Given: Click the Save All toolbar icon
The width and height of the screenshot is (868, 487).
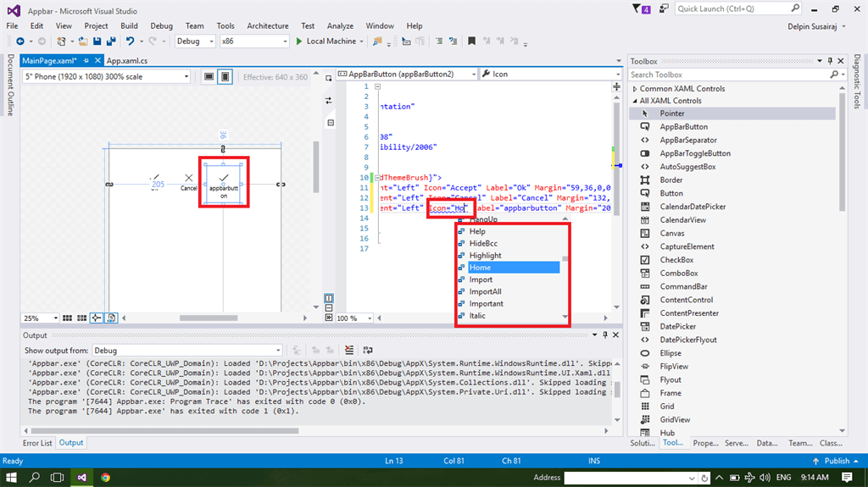Looking at the screenshot, I should click(112, 41).
